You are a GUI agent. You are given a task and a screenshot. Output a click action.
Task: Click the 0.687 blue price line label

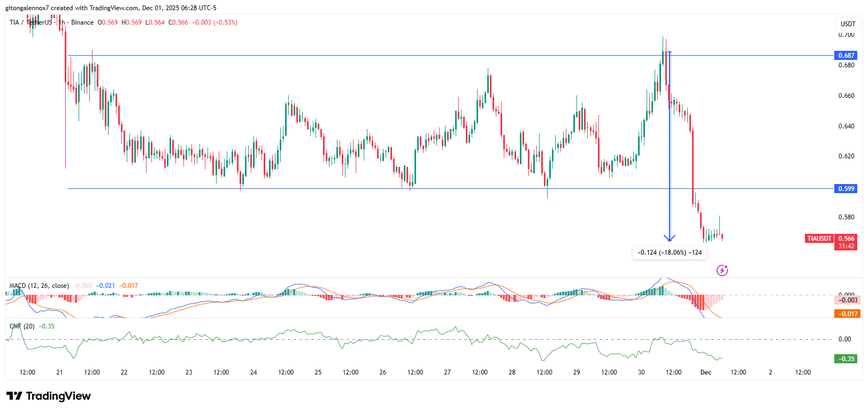tap(846, 56)
